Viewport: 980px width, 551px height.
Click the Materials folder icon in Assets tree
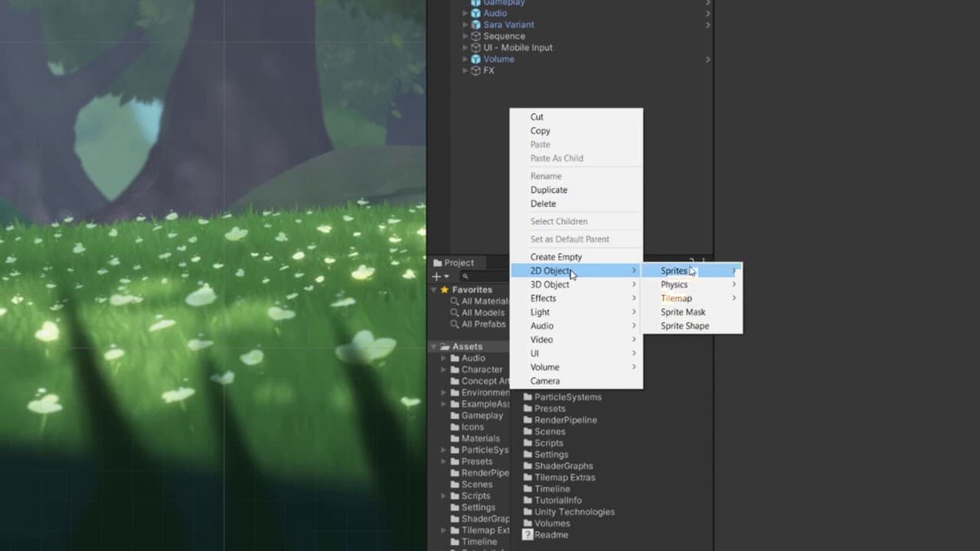tap(455, 439)
